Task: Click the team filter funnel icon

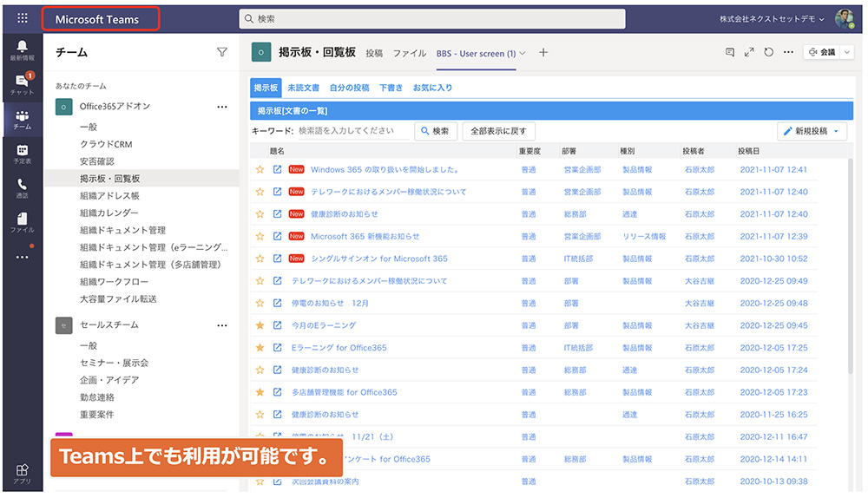Action: pos(222,52)
